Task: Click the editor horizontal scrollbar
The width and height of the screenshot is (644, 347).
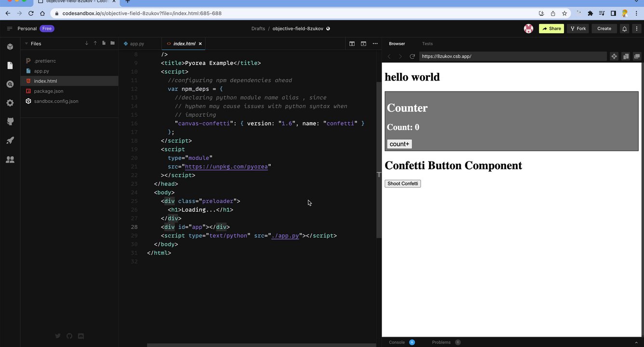Action: (261, 345)
